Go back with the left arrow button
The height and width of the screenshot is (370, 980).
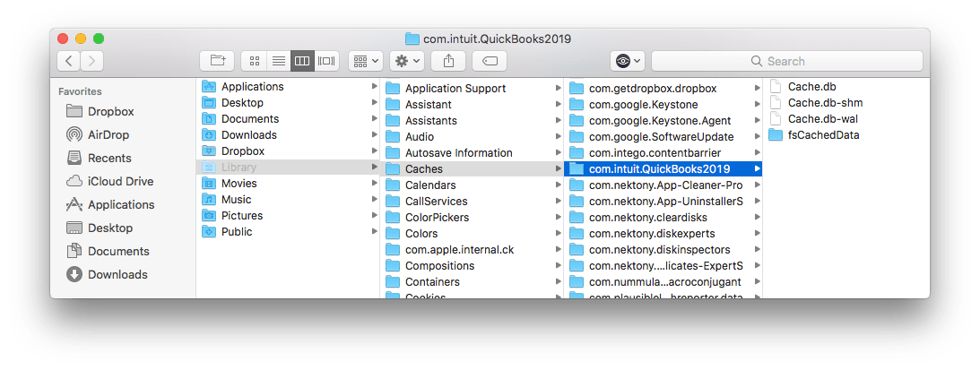tap(69, 61)
